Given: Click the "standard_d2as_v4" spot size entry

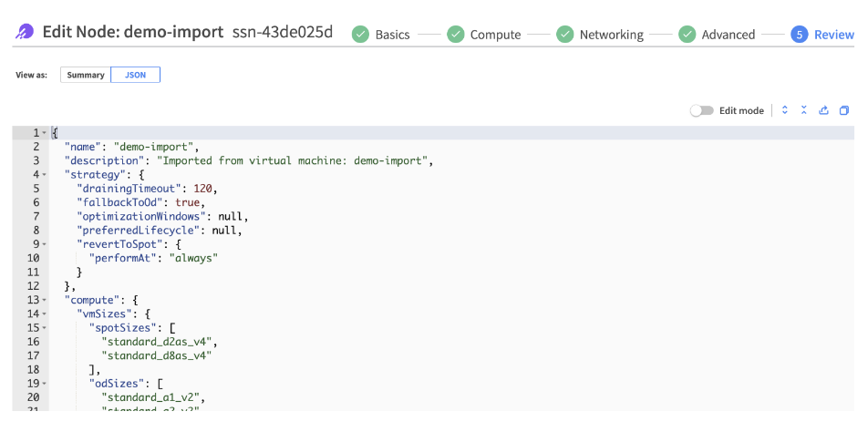Looking at the screenshot, I should click(157, 341).
